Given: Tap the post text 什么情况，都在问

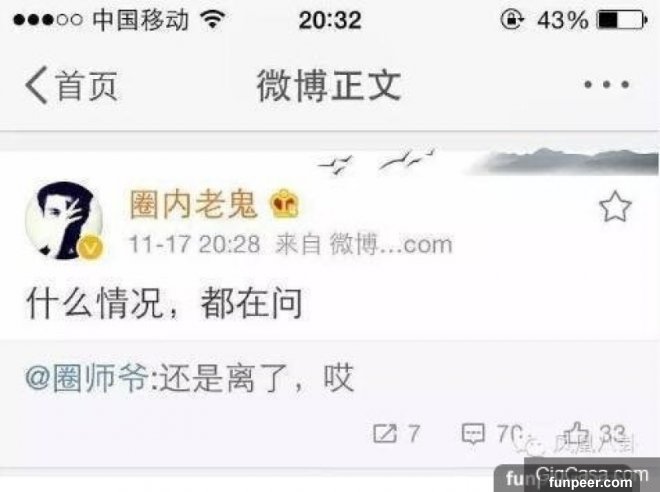Looking at the screenshot, I should click(164, 303).
